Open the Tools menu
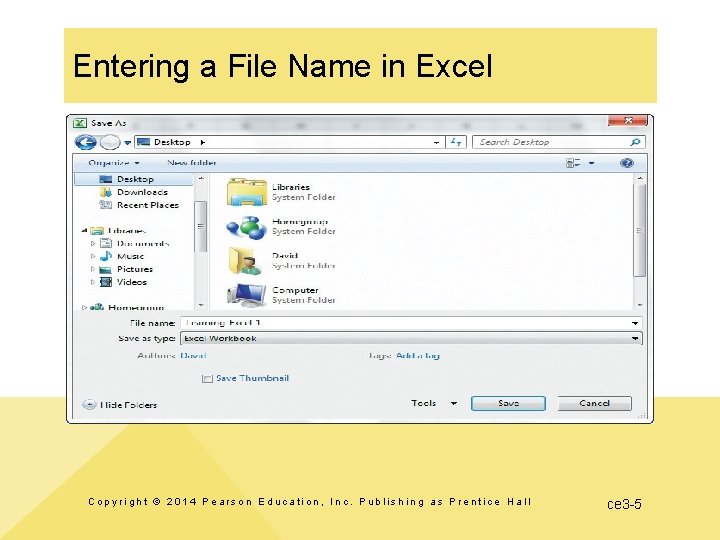This screenshot has width=720, height=540. coord(423,403)
